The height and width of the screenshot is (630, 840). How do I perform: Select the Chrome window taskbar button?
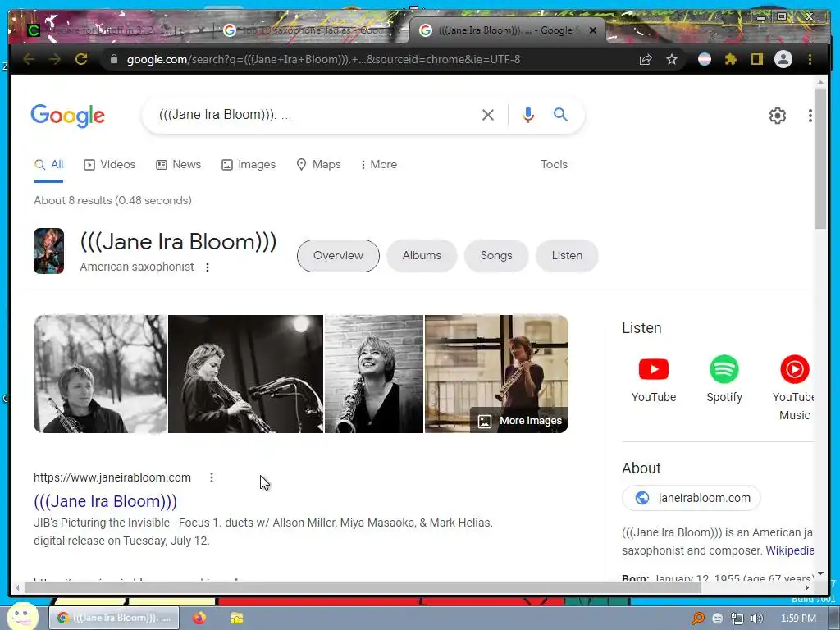click(x=114, y=618)
